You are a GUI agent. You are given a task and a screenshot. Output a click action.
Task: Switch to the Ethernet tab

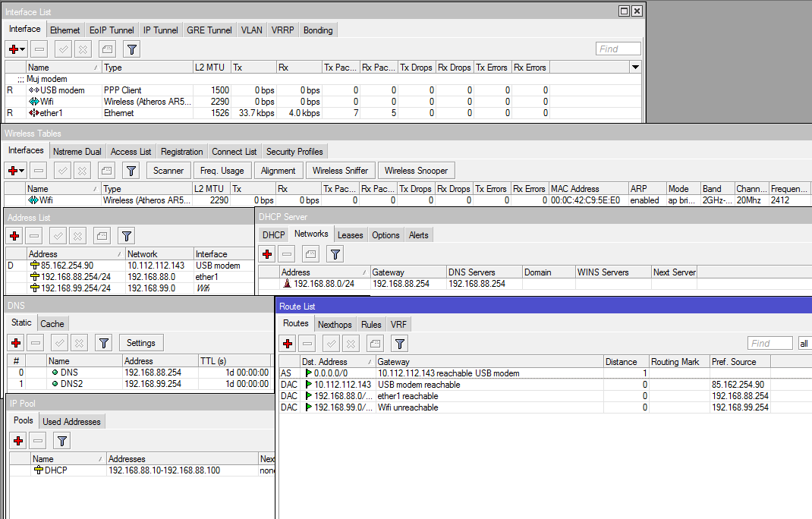[65, 30]
